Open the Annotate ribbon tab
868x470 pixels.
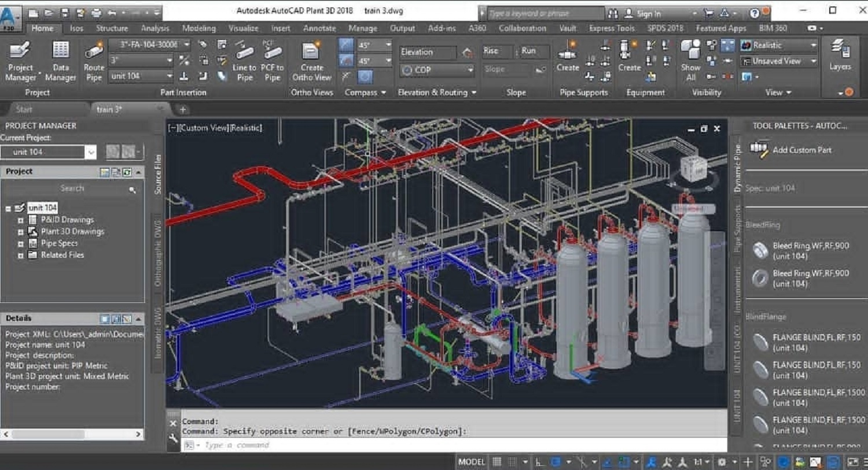pos(319,28)
